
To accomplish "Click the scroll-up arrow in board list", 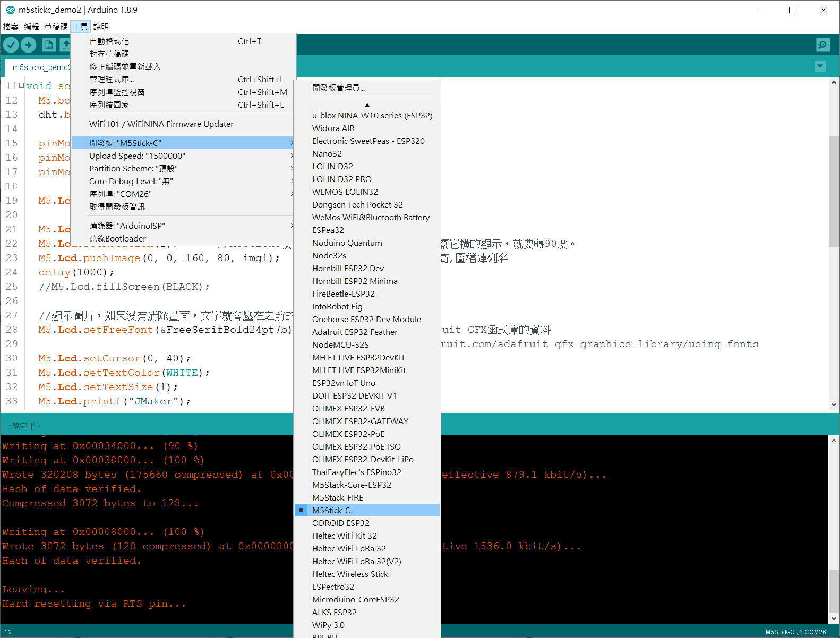I will [x=367, y=105].
